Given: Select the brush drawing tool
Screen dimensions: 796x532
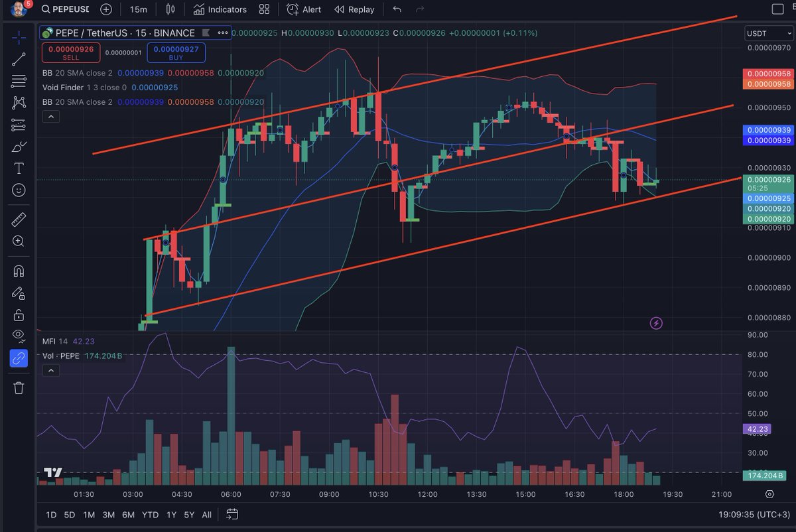Looking at the screenshot, I should [x=19, y=147].
